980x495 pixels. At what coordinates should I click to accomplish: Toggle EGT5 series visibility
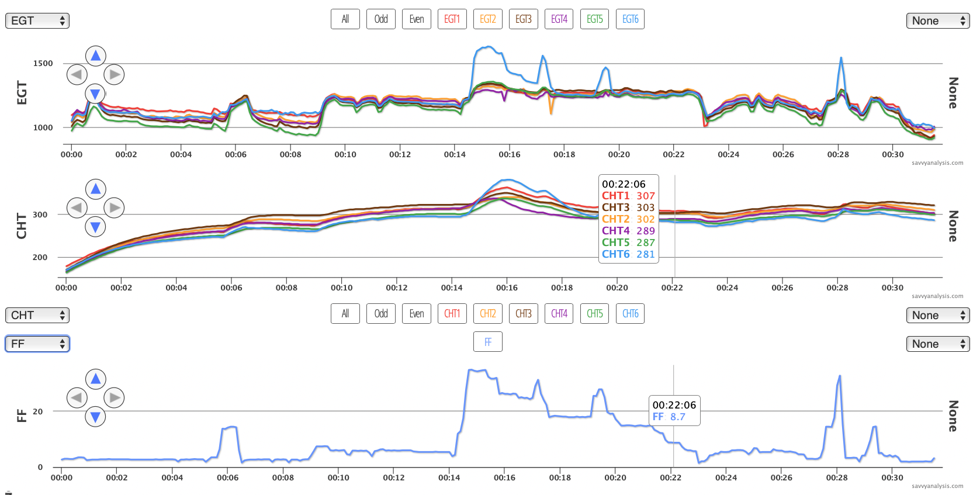point(594,19)
